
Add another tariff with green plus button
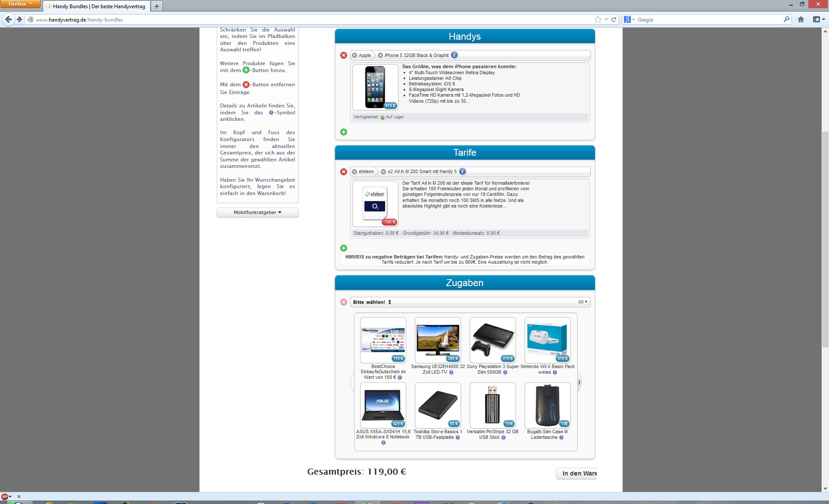(x=344, y=248)
